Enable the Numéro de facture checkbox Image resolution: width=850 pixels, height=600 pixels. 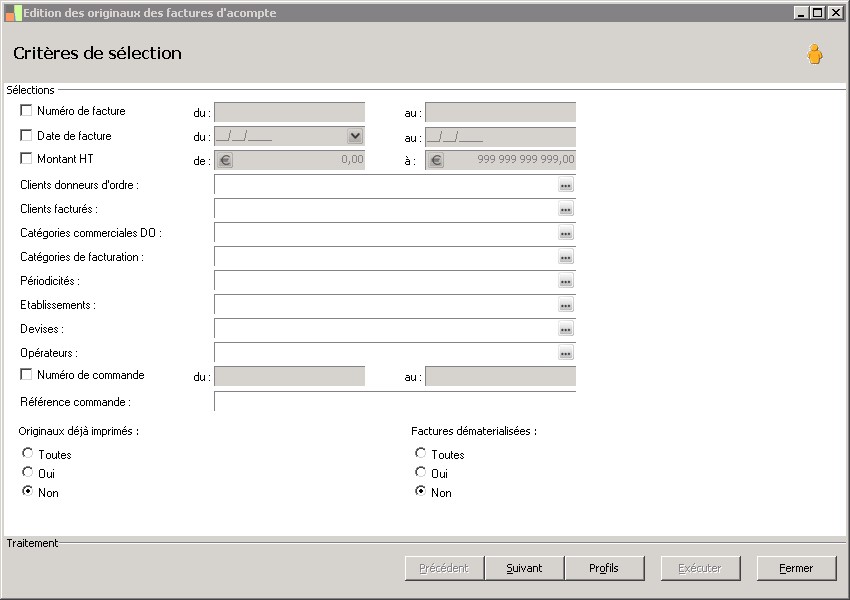point(27,111)
